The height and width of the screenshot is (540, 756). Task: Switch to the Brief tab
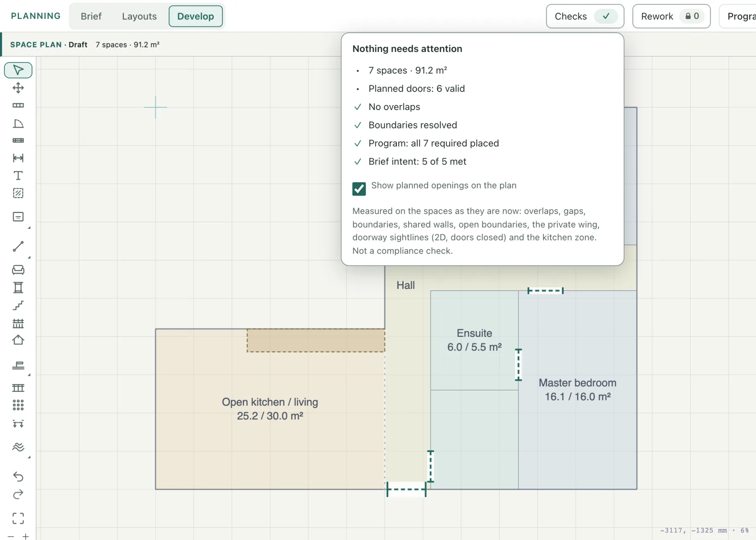[91, 16]
